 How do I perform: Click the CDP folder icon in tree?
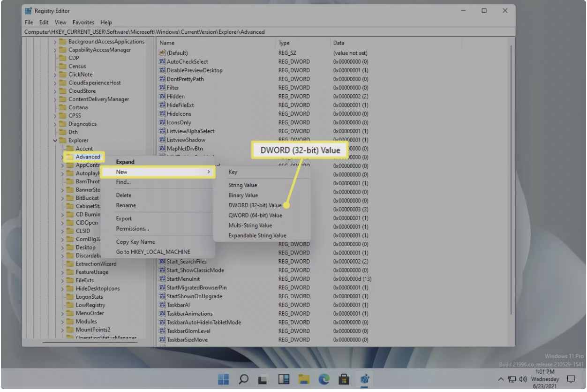(x=62, y=58)
